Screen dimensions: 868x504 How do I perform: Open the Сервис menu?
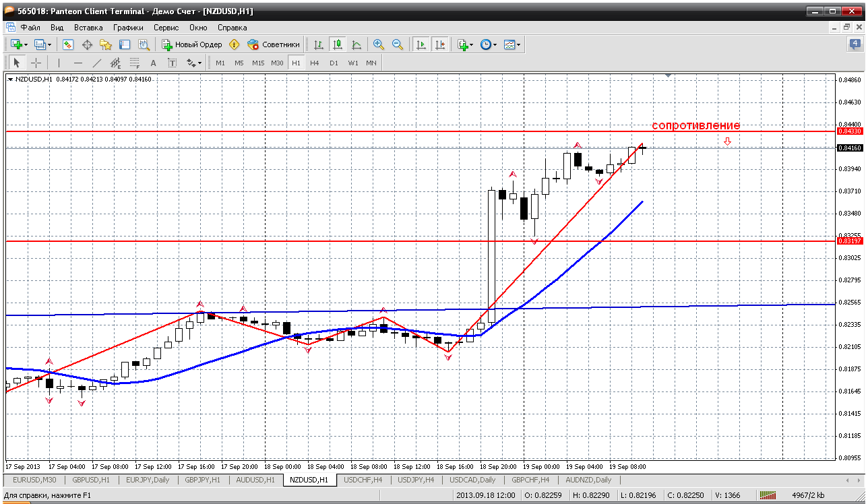[x=166, y=28]
